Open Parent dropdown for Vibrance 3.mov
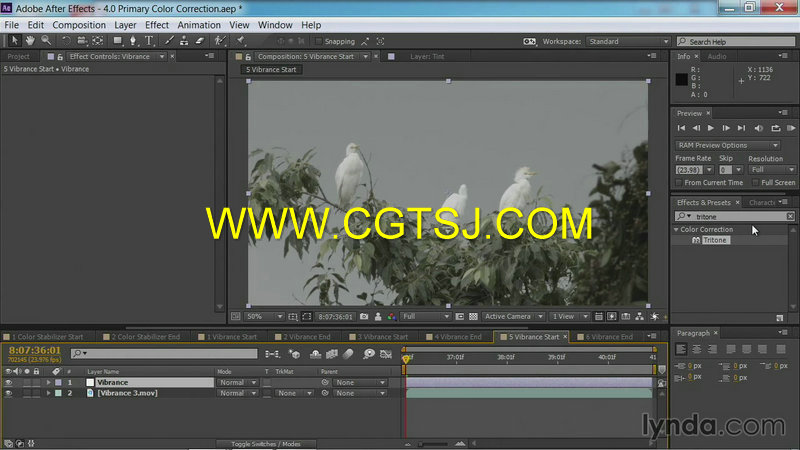The height and width of the screenshot is (450, 800). pyautogui.click(x=359, y=393)
